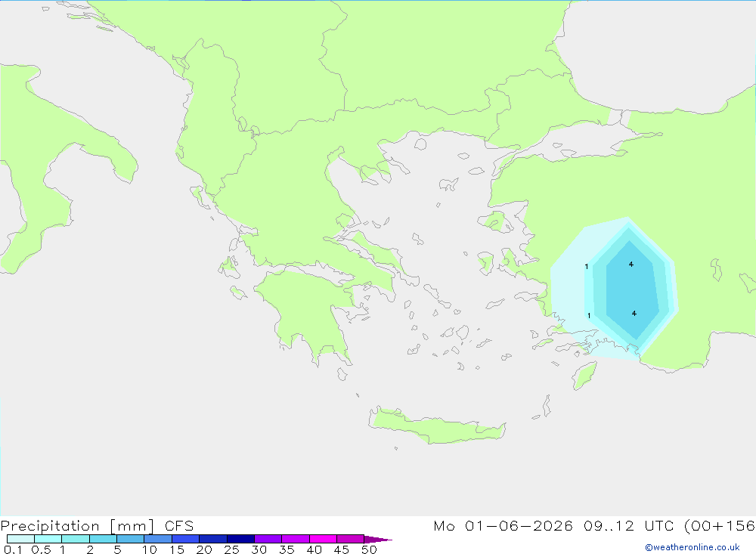
Task: Choose the 40–45 mm magenta legend box
Action: [323, 539]
